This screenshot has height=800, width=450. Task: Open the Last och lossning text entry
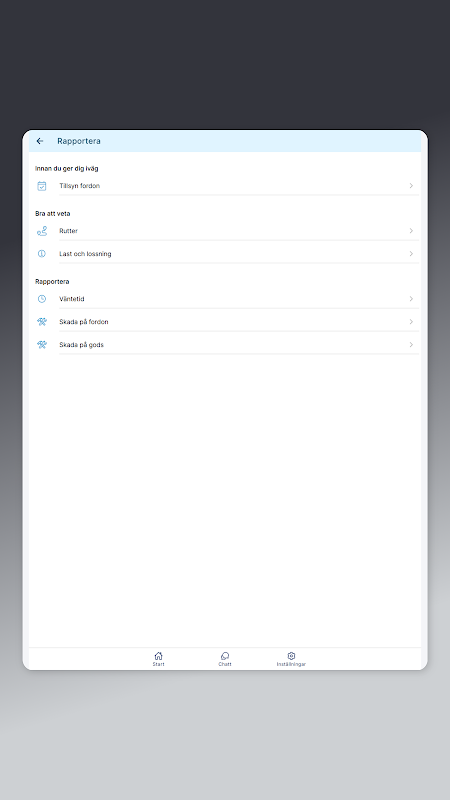point(85,254)
